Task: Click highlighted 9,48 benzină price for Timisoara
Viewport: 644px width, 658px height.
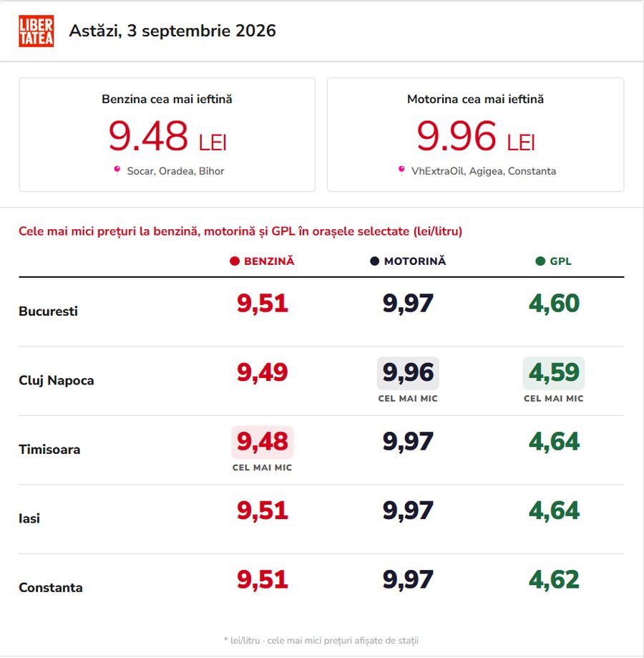Action: point(263,442)
